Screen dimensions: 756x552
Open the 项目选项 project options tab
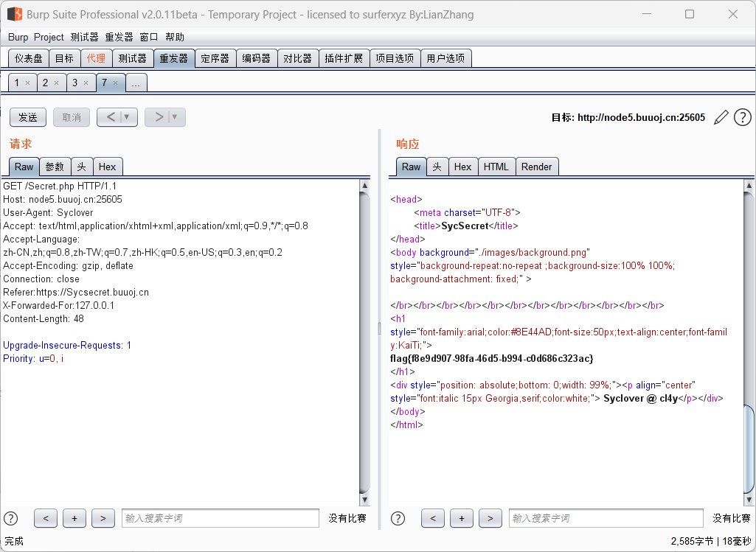click(395, 58)
